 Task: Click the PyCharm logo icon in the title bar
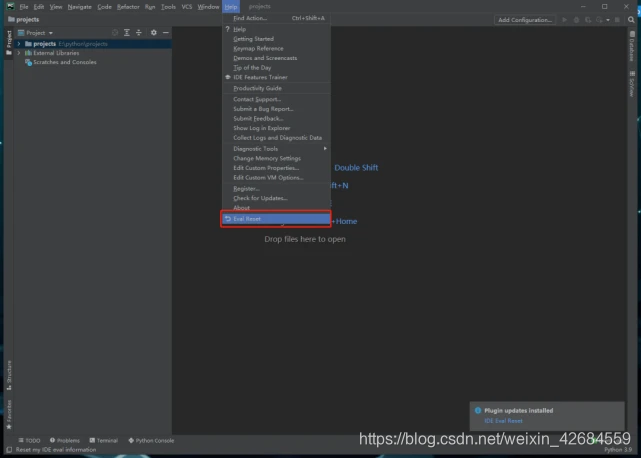[x=11, y=7]
